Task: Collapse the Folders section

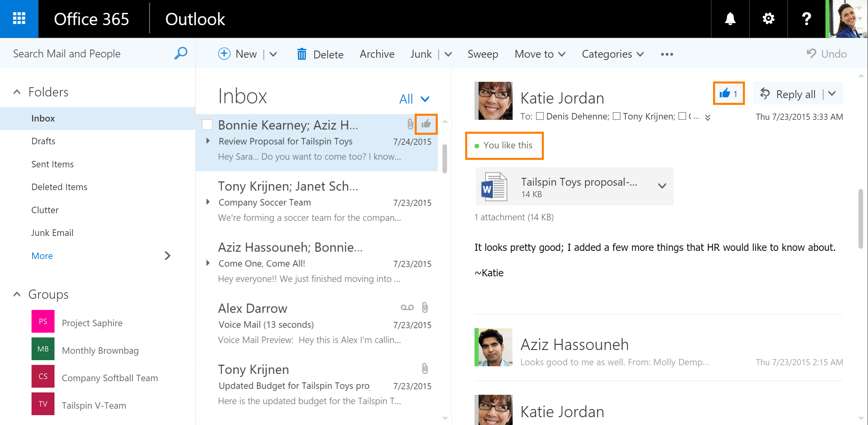Action: pyautogui.click(x=16, y=91)
